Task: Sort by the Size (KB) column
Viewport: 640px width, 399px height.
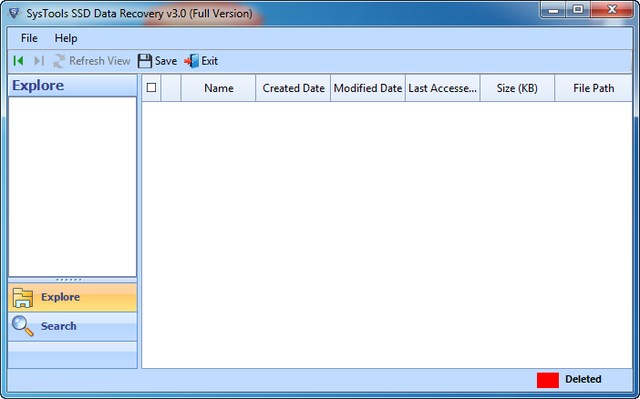Action: tap(517, 88)
